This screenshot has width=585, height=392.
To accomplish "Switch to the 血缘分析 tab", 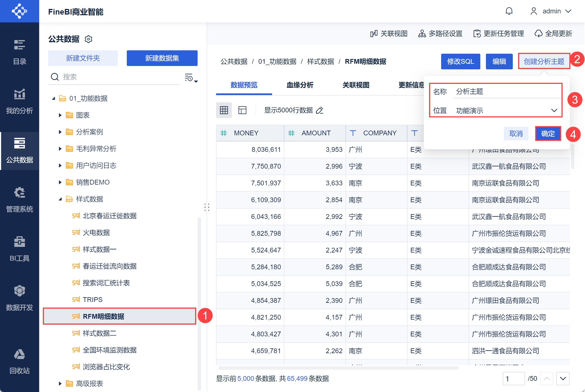I will click(300, 85).
